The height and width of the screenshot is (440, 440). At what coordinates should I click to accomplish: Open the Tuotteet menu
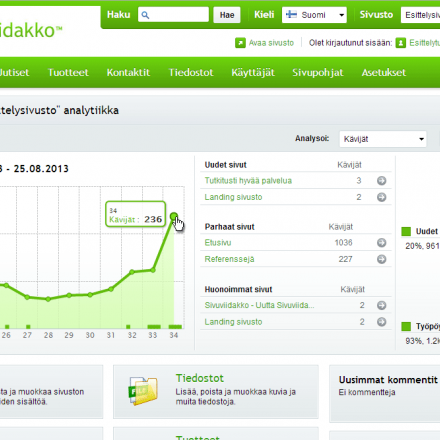click(68, 73)
